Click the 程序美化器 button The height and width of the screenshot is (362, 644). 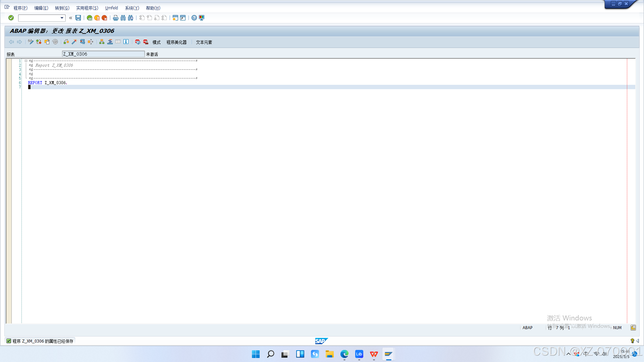[176, 42]
